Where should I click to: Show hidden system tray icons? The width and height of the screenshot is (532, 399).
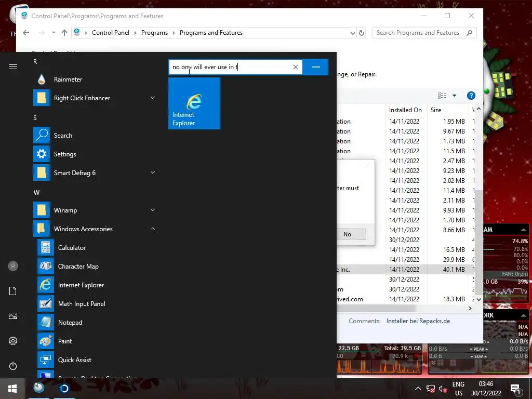418,389
